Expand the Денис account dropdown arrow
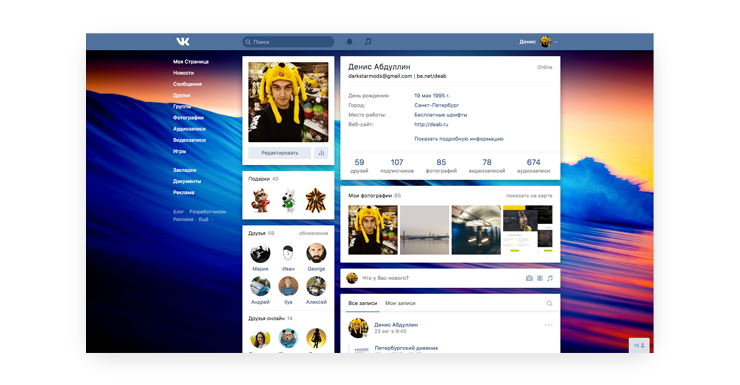740x385 pixels. coord(555,42)
